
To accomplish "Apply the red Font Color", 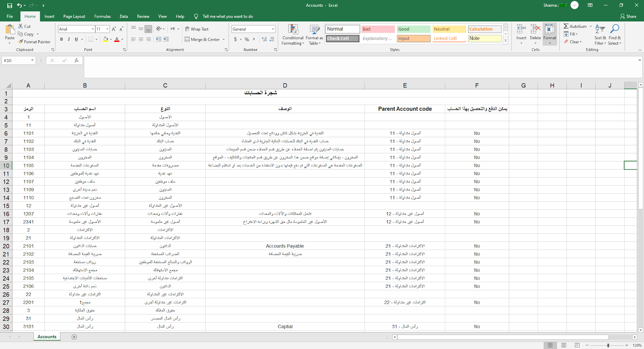I will click(117, 39).
